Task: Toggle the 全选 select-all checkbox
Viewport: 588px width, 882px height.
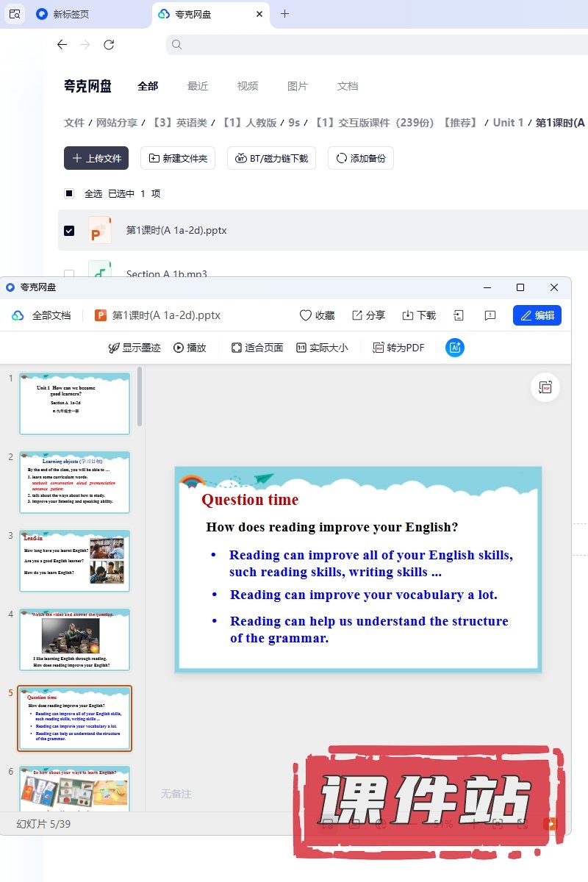Action: click(69, 193)
